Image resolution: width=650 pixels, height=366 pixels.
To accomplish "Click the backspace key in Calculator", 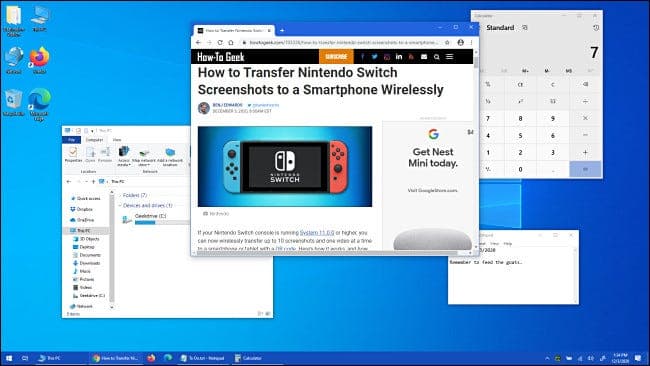I will point(585,84).
